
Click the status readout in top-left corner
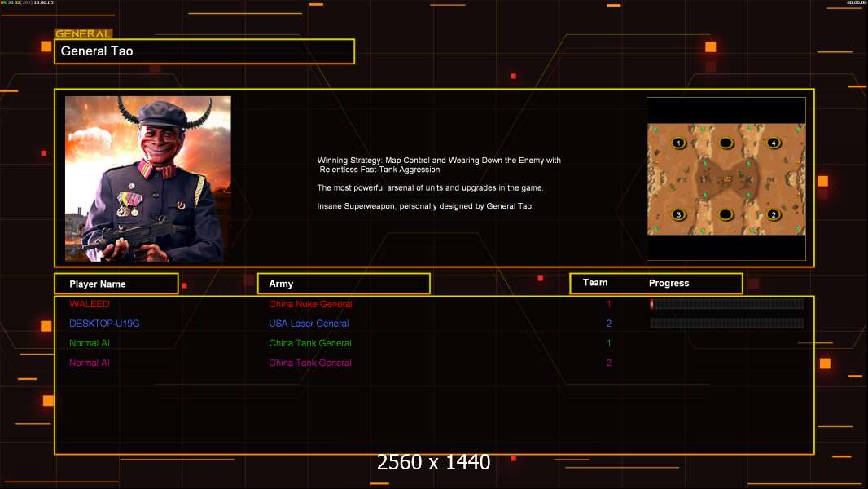coord(27,2)
